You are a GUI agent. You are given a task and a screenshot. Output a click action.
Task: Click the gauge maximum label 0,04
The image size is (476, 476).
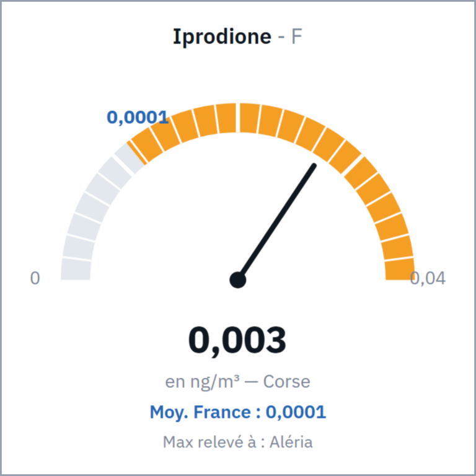point(428,278)
